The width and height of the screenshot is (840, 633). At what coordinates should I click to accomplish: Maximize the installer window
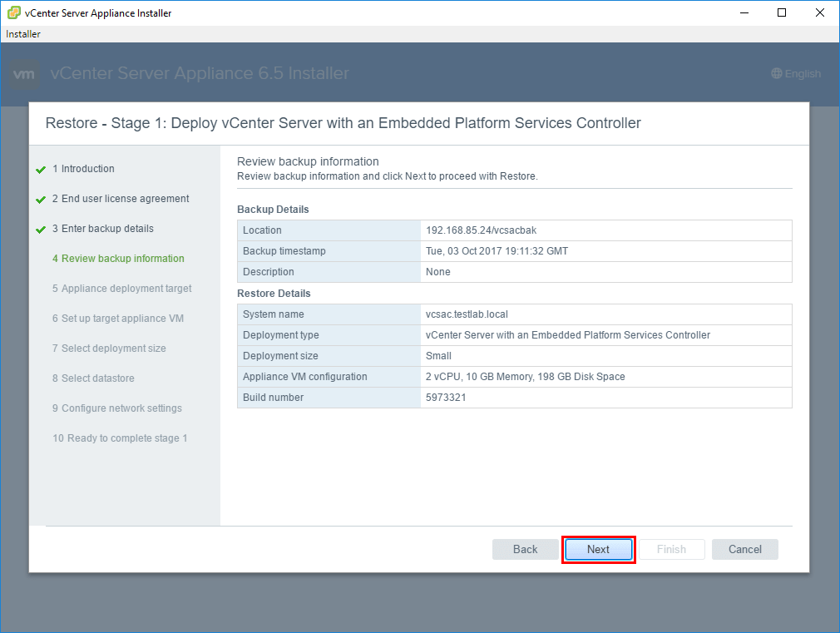pyautogui.click(x=782, y=12)
